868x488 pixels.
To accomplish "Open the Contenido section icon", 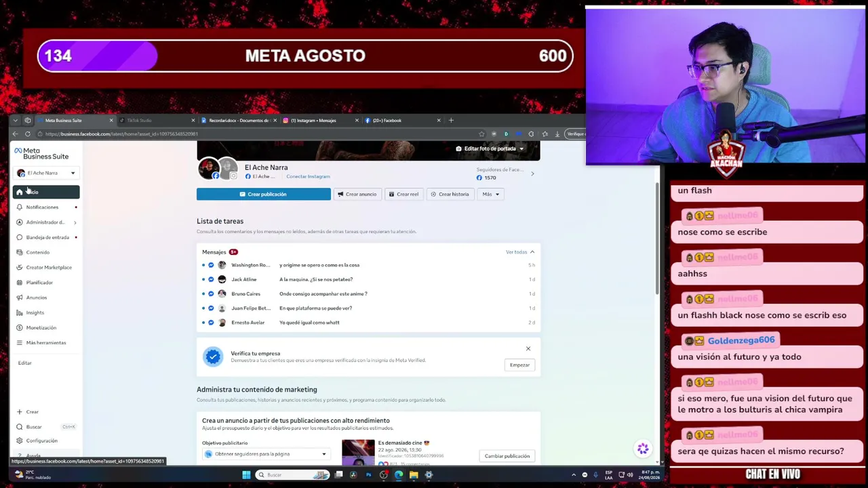I will point(20,252).
